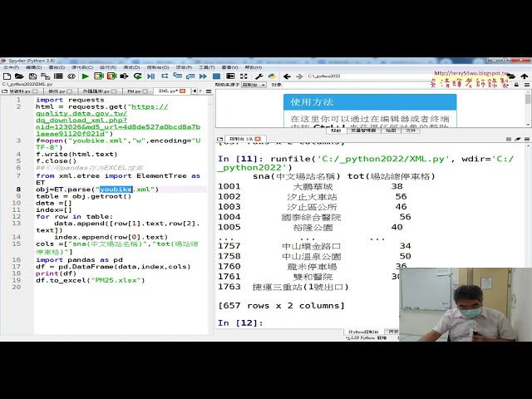Click the In [12]: console prompt
Image resolution: width=532 pixels, height=399 pixels.
(x=240, y=323)
